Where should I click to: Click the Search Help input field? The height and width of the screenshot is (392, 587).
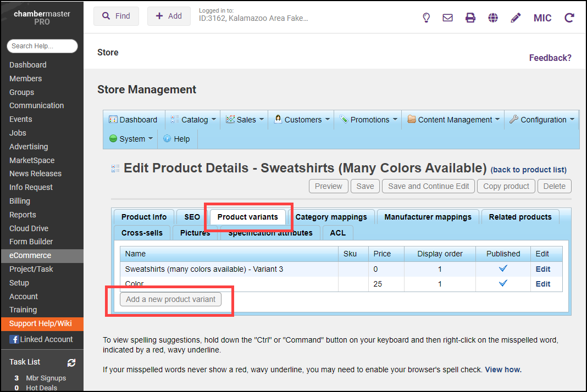[42, 46]
